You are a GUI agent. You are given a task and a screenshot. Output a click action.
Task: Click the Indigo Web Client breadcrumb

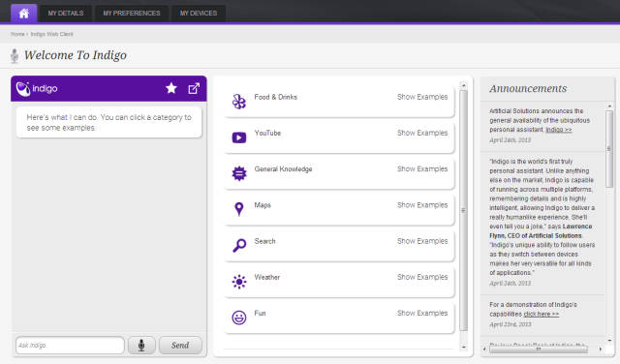(x=51, y=34)
